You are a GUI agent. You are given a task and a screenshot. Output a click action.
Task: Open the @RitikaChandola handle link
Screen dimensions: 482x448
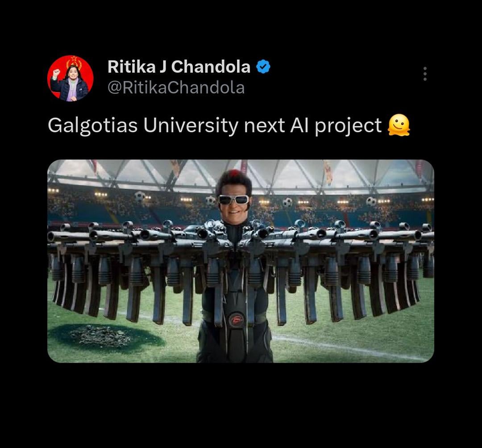click(x=176, y=88)
